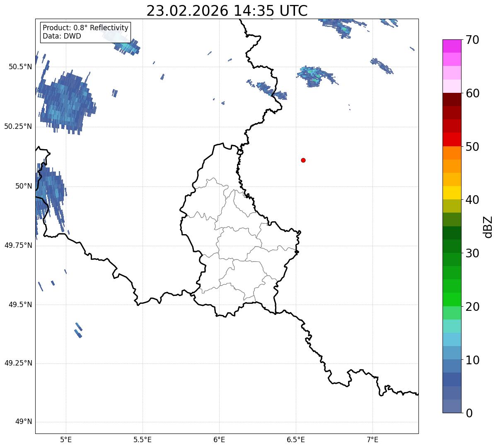Click the 49°N latitude label
Viewport: 498px width, 448px height.
(24, 422)
